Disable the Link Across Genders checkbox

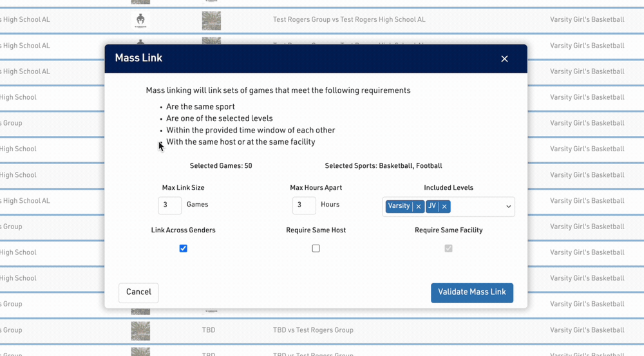(x=184, y=248)
